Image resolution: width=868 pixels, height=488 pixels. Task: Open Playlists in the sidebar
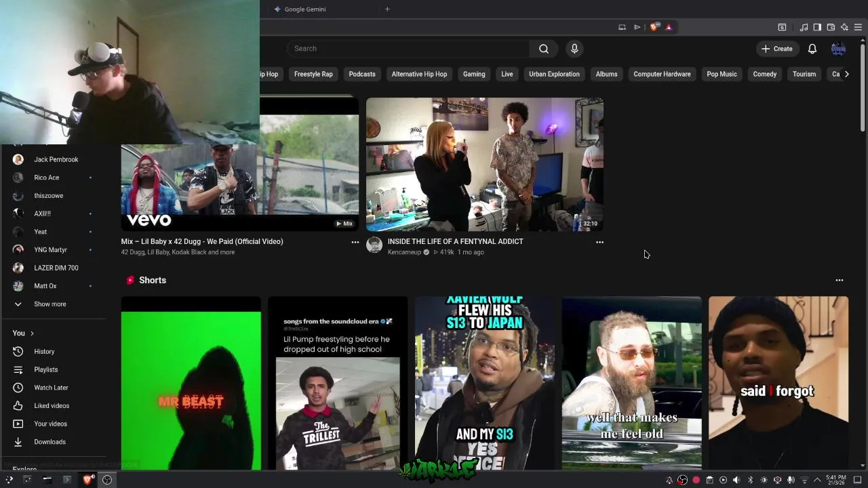pyautogui.click(x=54, y=369)
